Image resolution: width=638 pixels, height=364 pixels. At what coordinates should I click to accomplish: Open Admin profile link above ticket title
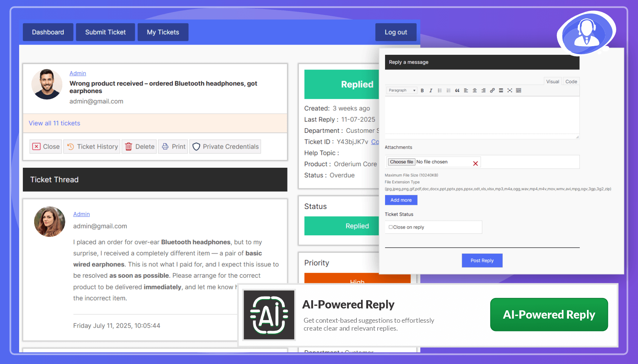[x=78, y=73]
